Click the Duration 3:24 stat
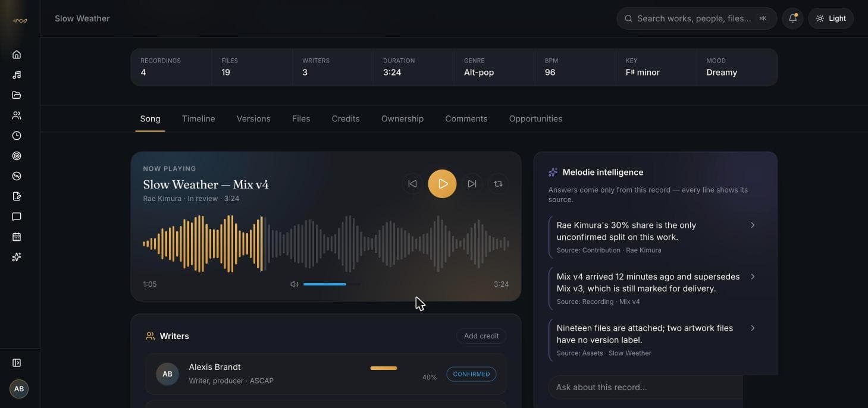Viewport: 868px width, 408px height. [x=414, y=67]
